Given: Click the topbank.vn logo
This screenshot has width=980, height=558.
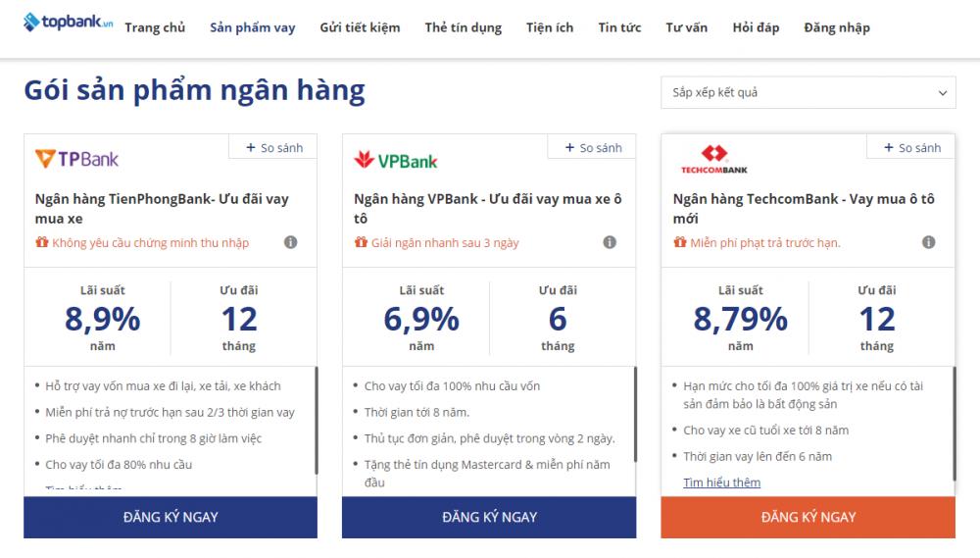Looking at the screenshot, I should [x=68, y=24].
